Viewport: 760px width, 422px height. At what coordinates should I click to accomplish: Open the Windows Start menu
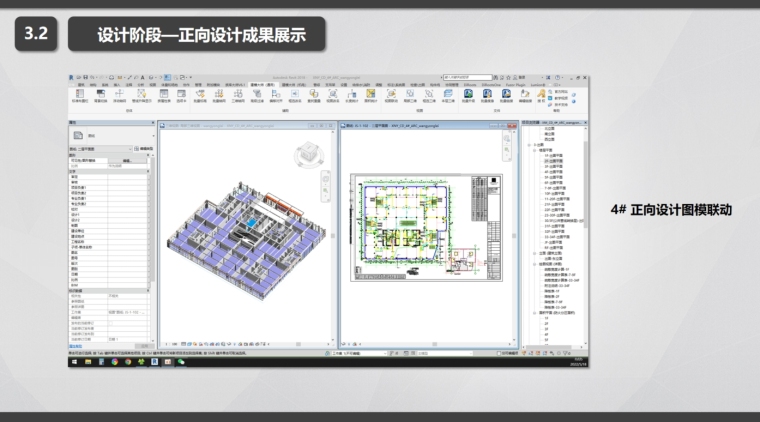pyautogui.click(x=73, y=363)
